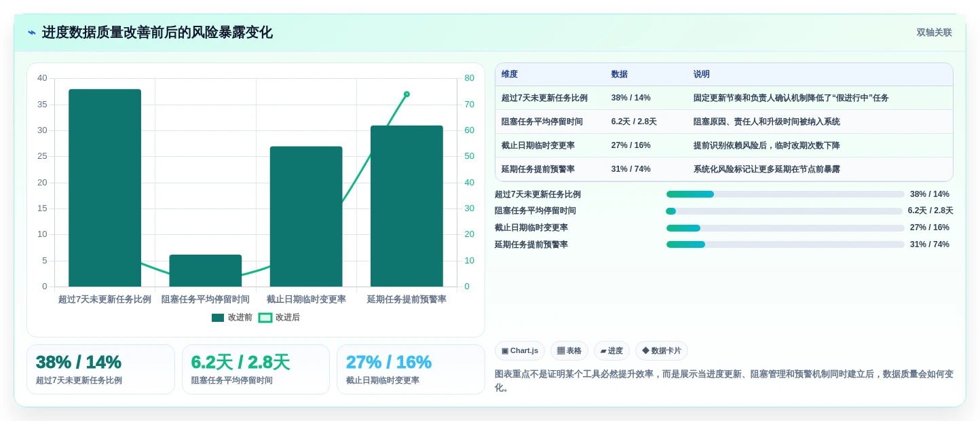980x421 pixels.
Task: Click the footnote paragraph starting 图表重点不是
Action: pos(724,381)
